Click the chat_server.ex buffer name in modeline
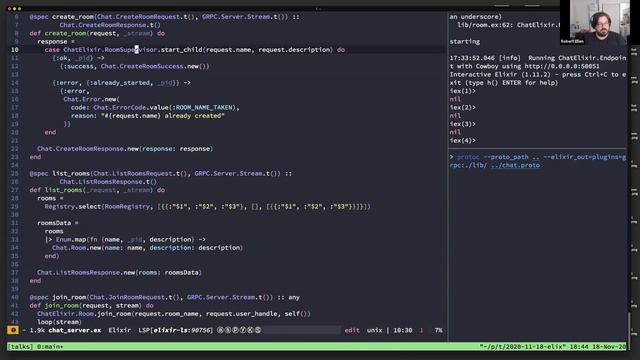The height and width of the screenshot is (360, 640). pyautogui.click(x=75, y=330)
